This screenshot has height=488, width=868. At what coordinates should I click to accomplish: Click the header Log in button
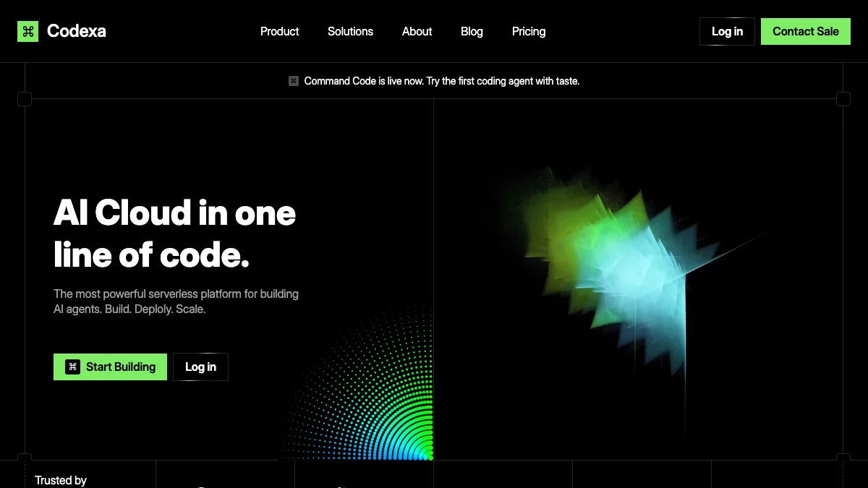[x=727, y=31]
